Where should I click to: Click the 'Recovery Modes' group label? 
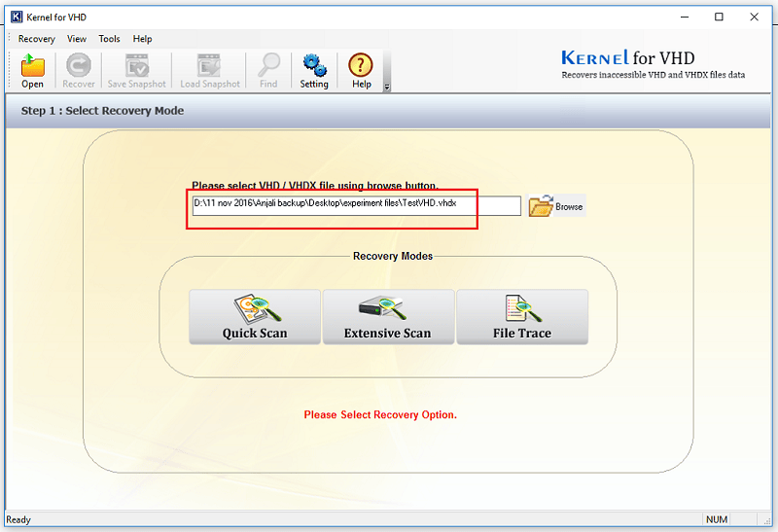[393, 256]
